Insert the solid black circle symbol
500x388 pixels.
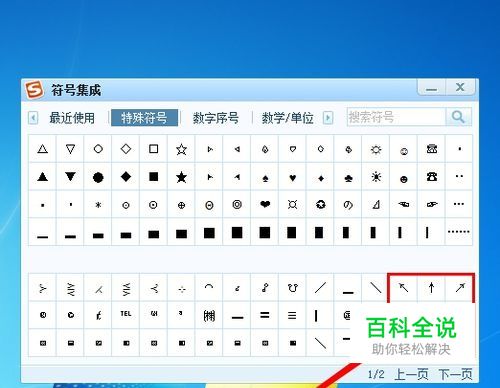[98, 177]
